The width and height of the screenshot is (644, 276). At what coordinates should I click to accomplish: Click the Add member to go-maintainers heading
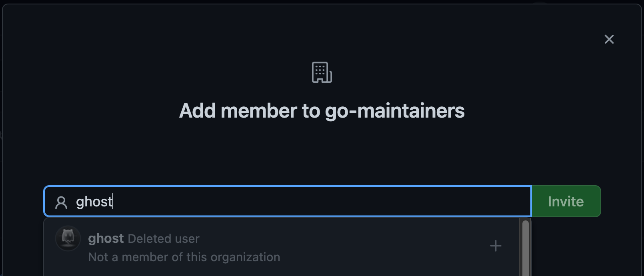(322, 111)
